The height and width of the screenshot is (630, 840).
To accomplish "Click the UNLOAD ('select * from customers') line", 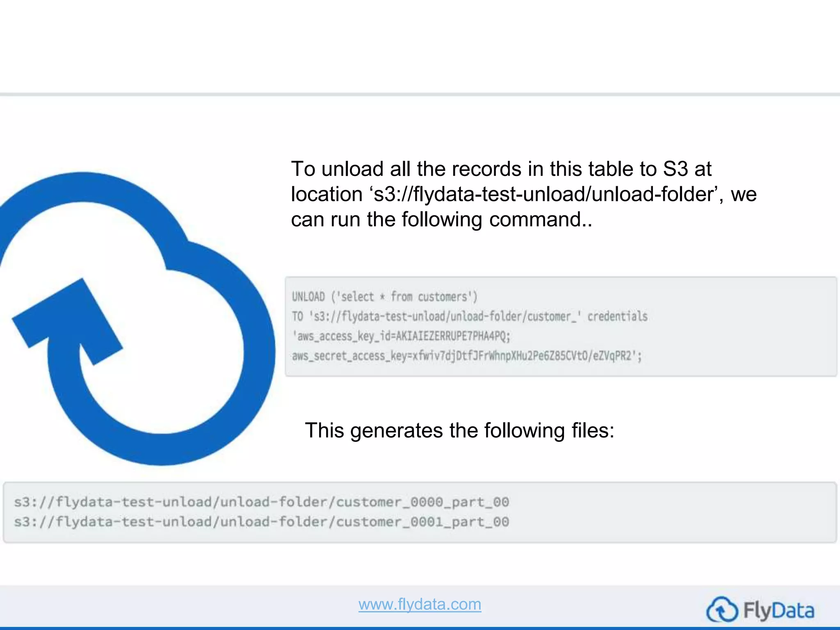I will 385,297.
